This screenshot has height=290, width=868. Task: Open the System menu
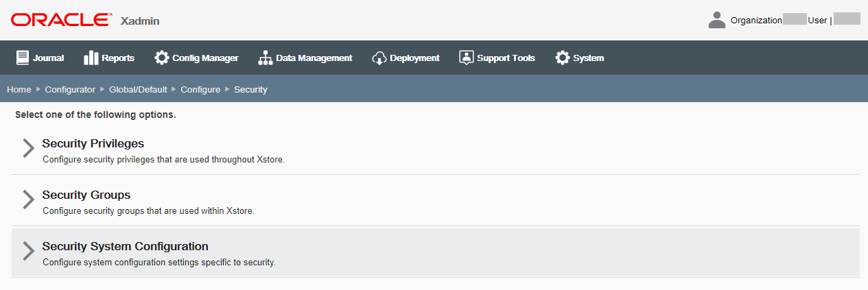(x=580, y=58)
